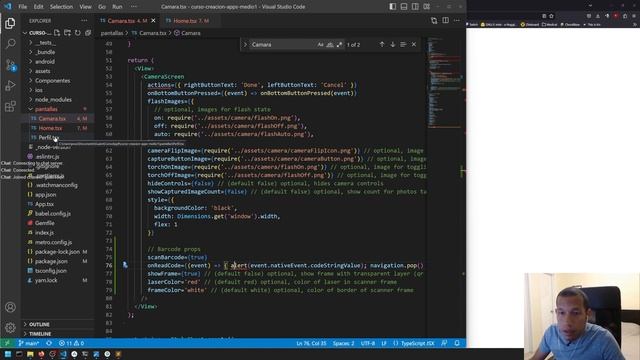Screen dimensions: 640x360
Task: Collapse all folders in Explorer
Action: coord(88,33)
